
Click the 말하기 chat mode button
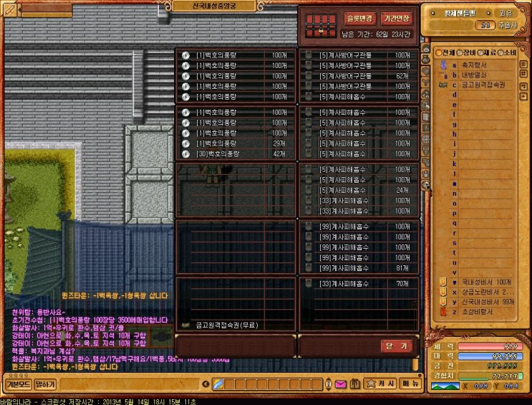tap(45, 385)
